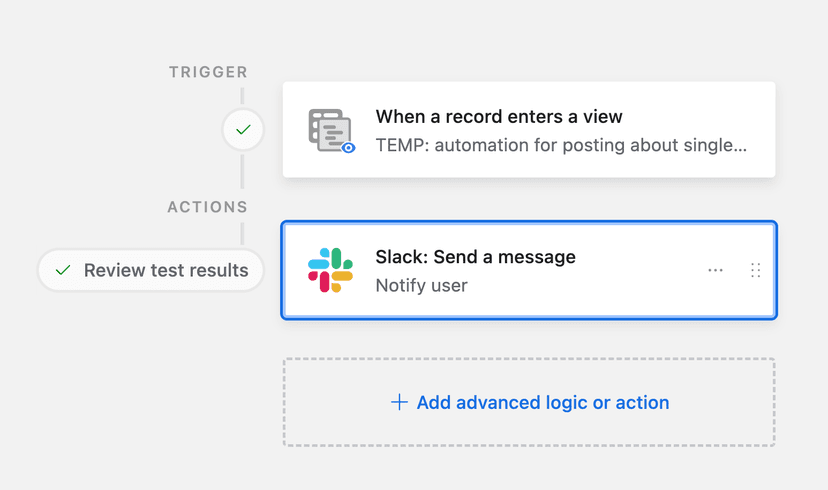Open the three-dot menu on Slack action
828x490 pixels.
(x=715, y=270)
